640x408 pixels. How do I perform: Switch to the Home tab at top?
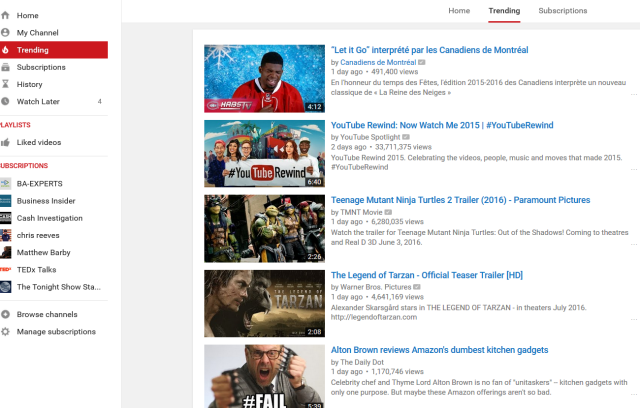pos(459,11)
